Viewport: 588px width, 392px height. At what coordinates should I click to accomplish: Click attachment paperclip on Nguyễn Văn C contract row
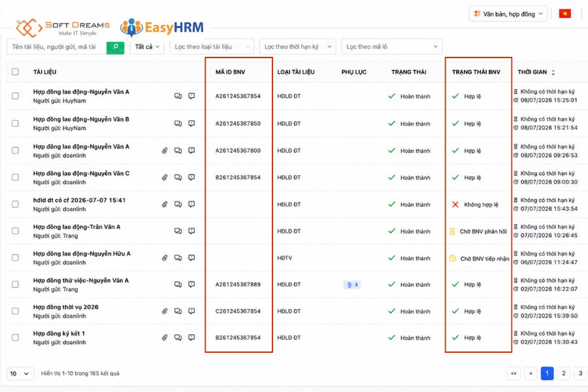165,178
